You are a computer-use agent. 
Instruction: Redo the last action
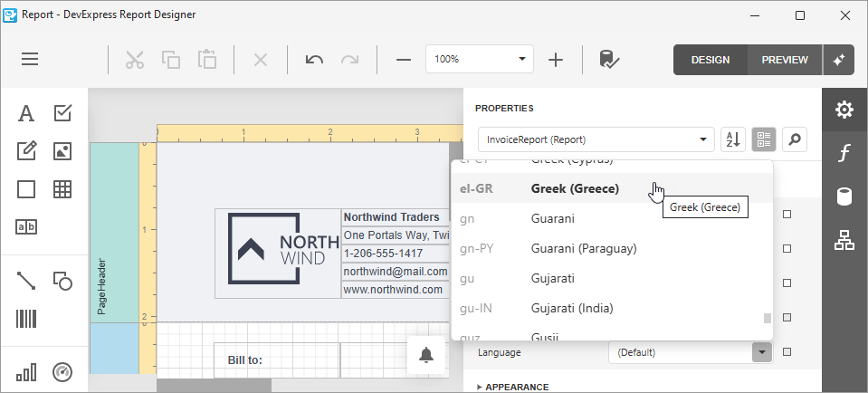pyautogui.click(x=350, y=59)
